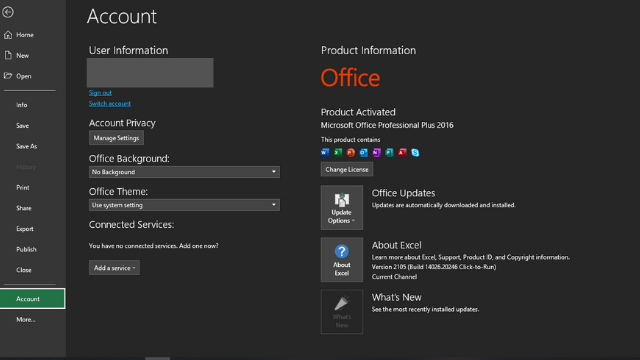
Task: Click the Publisher app icon
Action: 389,152
